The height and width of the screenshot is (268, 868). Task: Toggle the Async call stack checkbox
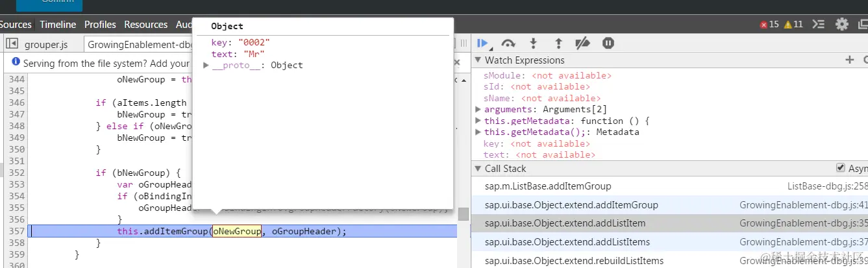(x=841, y=168)
